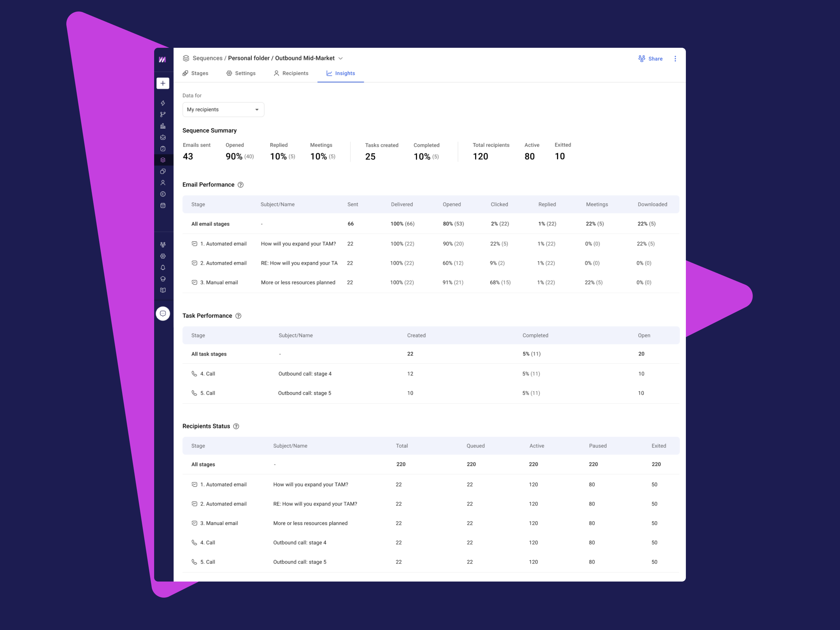840x630 pixels.
Task: Open the create new (+) button in sidebar
Action: coord(163,83)
